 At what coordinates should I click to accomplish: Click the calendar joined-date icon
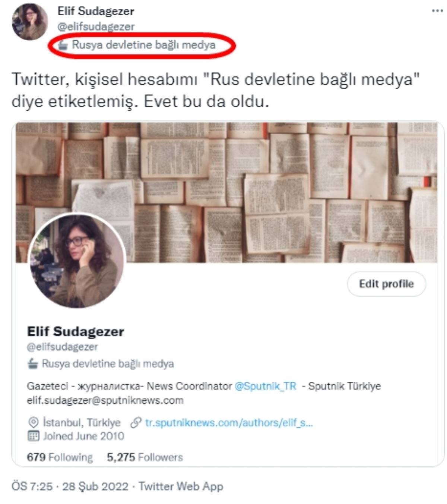(34, 436)
